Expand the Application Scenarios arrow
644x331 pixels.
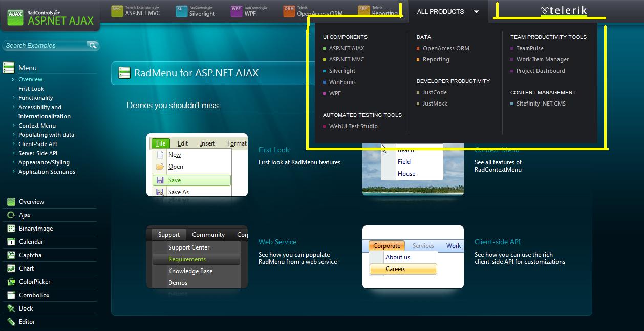(x=13, y=172)
